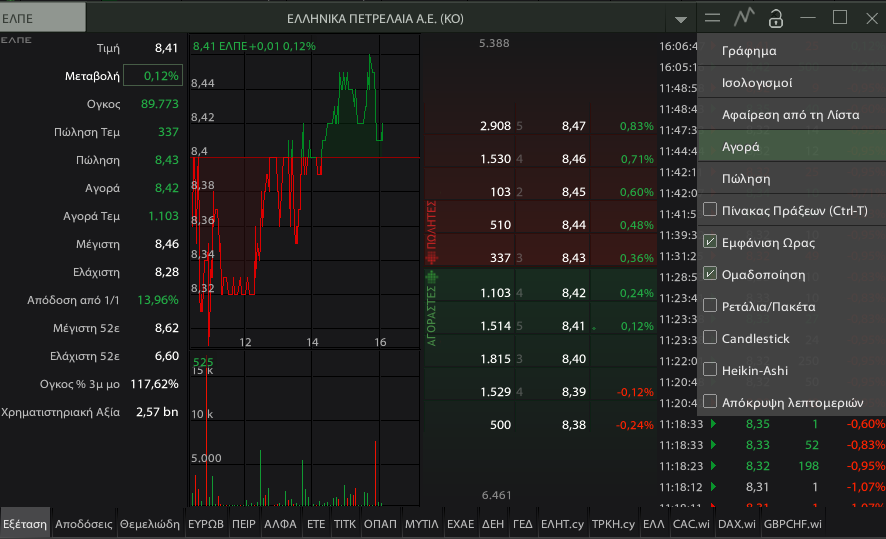Click the red sellers order-book icon
Image resolution: width=886 pixels, height=539 pixels.
click(432, 258)
